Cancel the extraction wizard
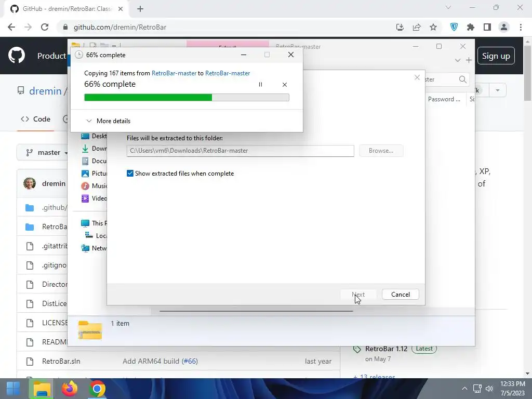Image resolution: width=532 pixels, height=399 pixels. [401, 295]
